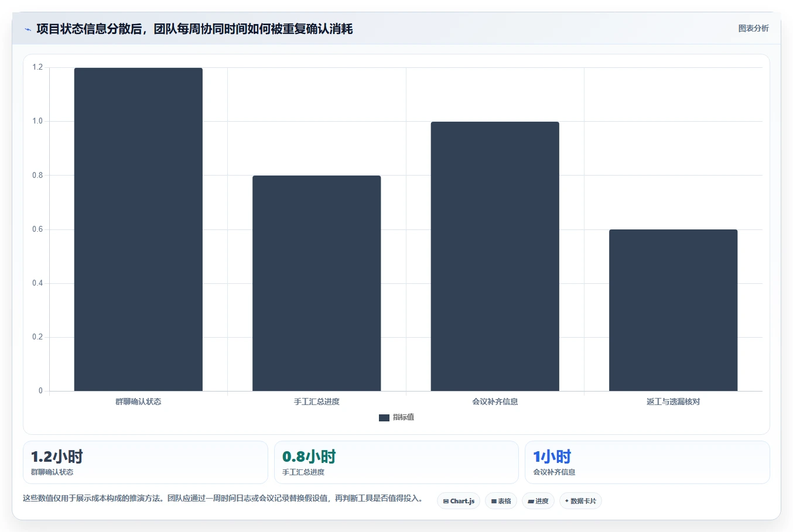Select the 进度 tag chip

click(x=538, y=501)
